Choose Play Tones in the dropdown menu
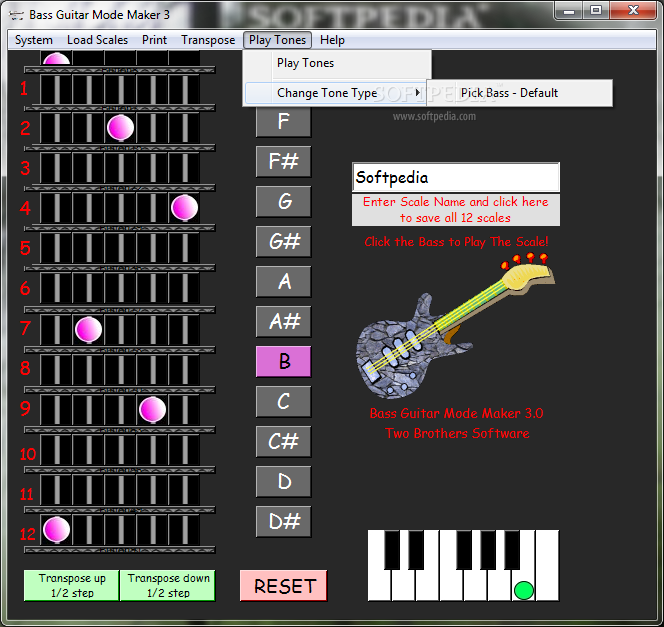The image size is (664, 627). 338,63
